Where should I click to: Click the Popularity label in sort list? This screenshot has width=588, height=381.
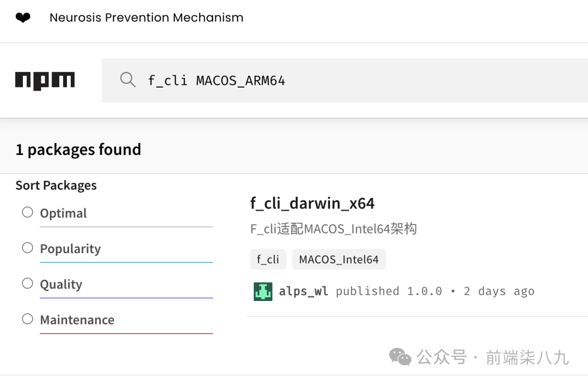pos(70,249)
